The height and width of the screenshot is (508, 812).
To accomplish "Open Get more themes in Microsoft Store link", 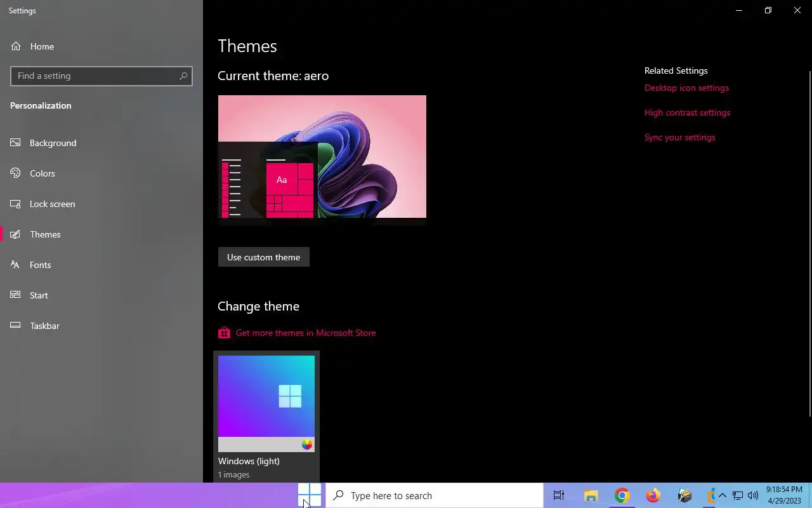I will (x=306, y=333).
